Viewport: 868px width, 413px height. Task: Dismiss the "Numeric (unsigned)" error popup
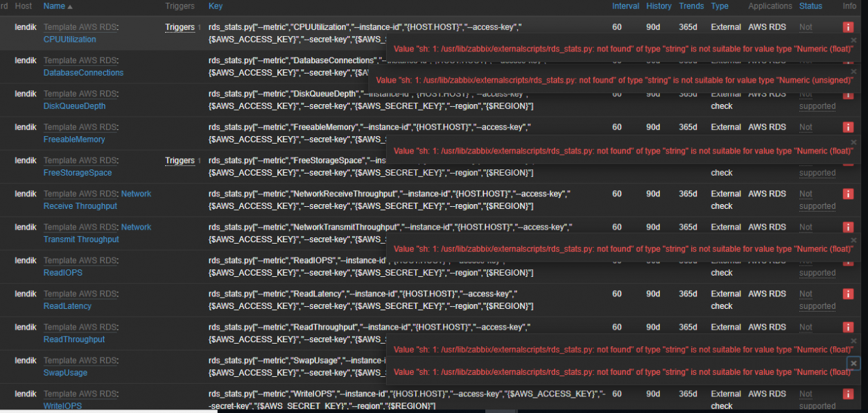pos(853,71)
